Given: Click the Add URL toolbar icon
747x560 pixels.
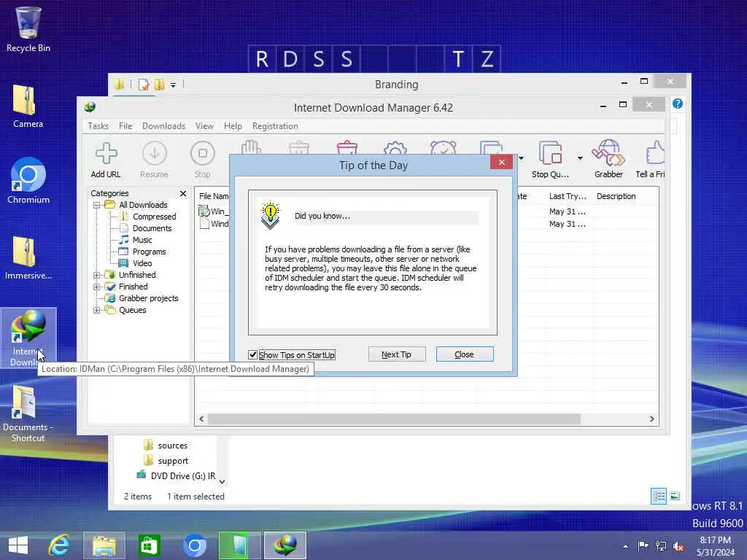Looking at the screenshot, I should coord(106,160).
